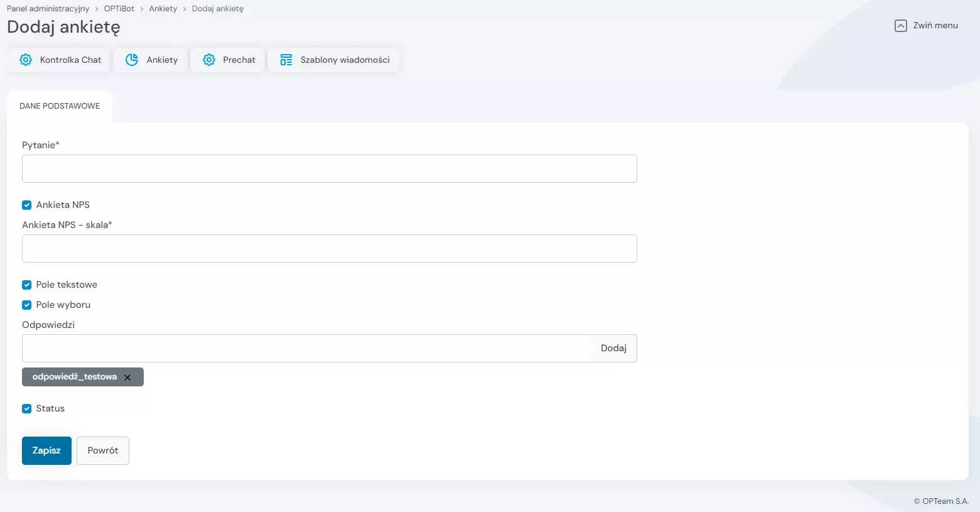
Task: Go to the Szablony wiadomości section
Action: click(x=344, y=60)
